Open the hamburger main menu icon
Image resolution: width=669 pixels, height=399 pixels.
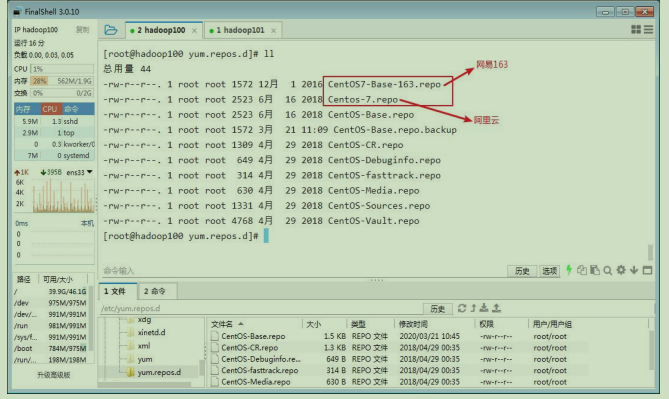649,29
